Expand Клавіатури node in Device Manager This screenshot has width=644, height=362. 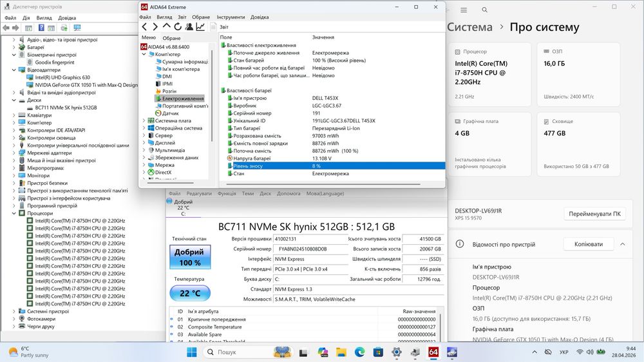click(x=14, y=115)
